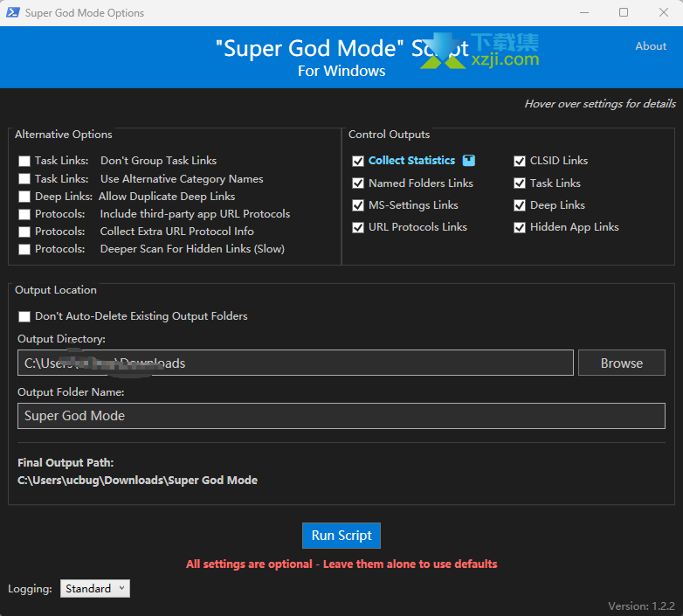
Task: Click the 'Hover over settings for details' text
Action: pyautogui.click(x=600, y=104)
